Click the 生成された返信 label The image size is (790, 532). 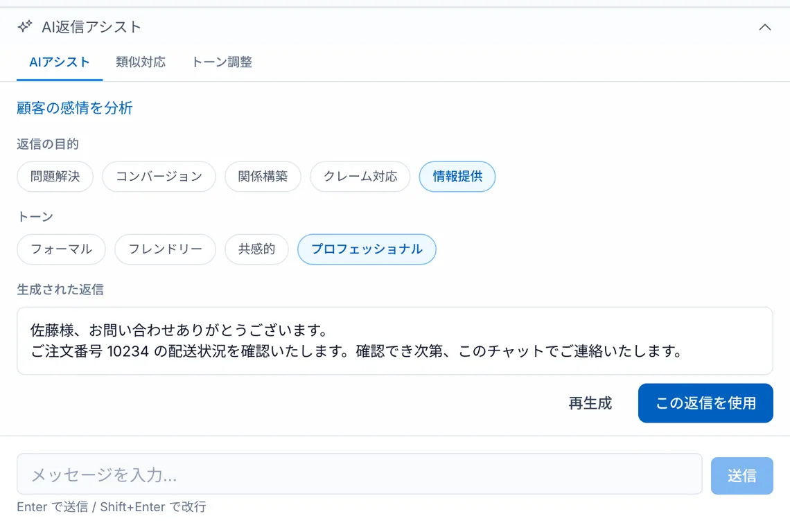[60, 290]
